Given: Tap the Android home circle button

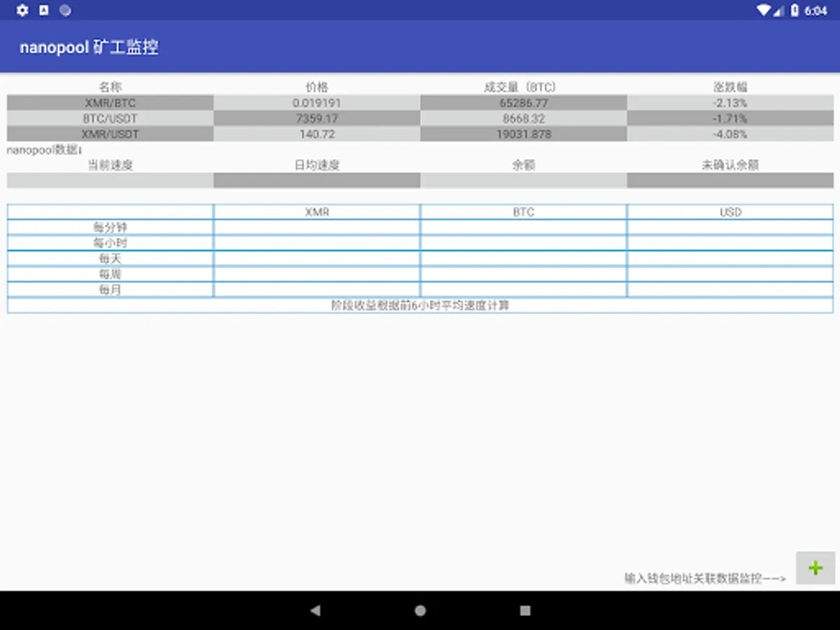Looking at the screenshot, I should [x=420, y=610].
